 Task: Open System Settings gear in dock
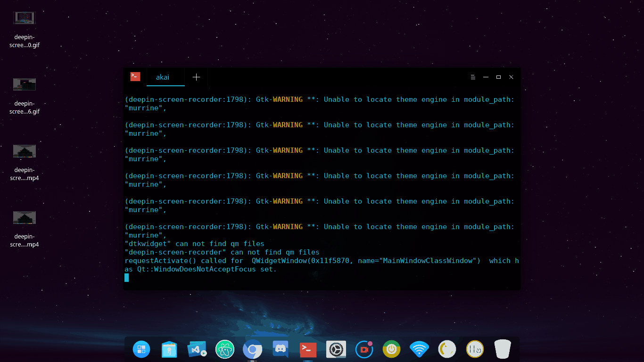(x=336, y=349)
